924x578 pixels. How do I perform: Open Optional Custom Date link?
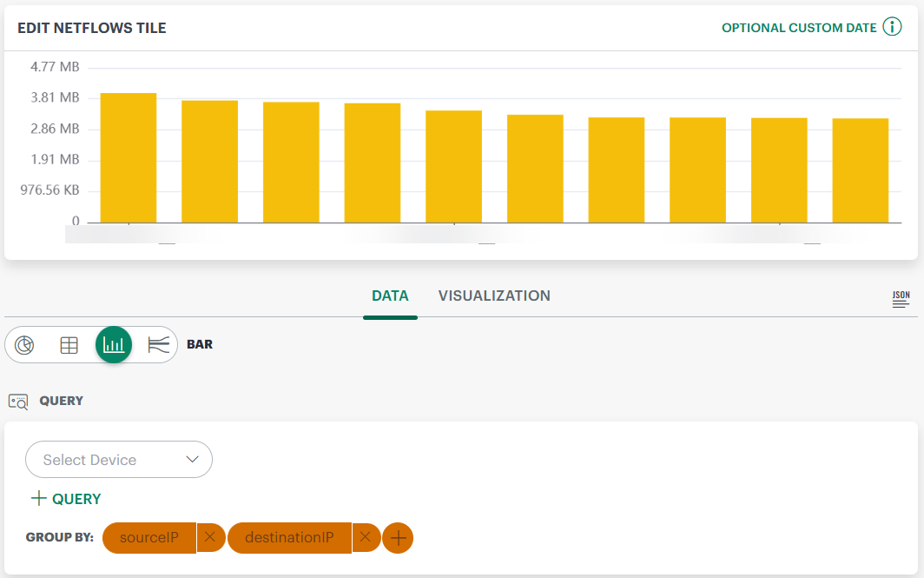[x=799, y=28]
